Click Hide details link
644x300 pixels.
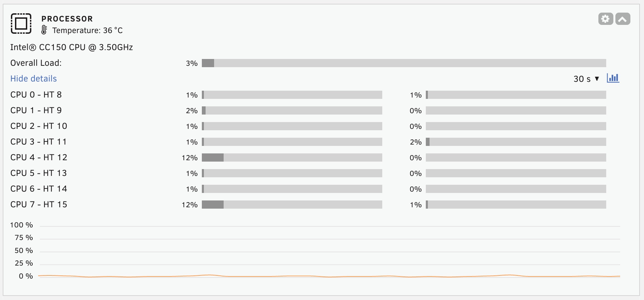[x=33, y=78]
